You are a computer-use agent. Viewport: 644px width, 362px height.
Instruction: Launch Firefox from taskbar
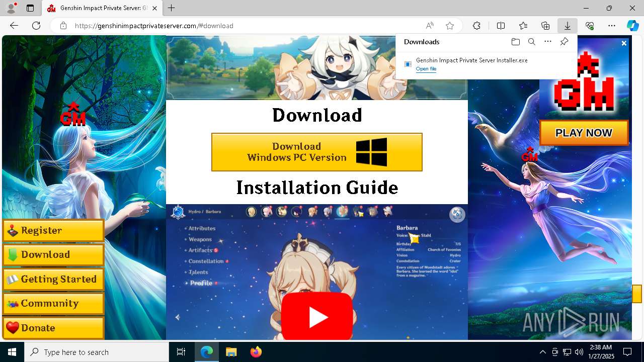[x=256, y=352]
